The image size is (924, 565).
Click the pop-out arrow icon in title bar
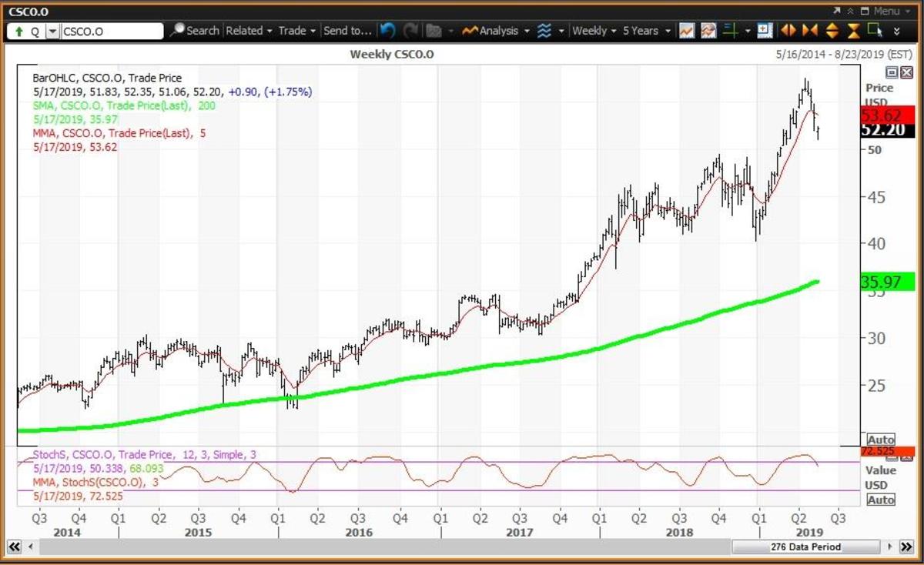tap(837, 11)
